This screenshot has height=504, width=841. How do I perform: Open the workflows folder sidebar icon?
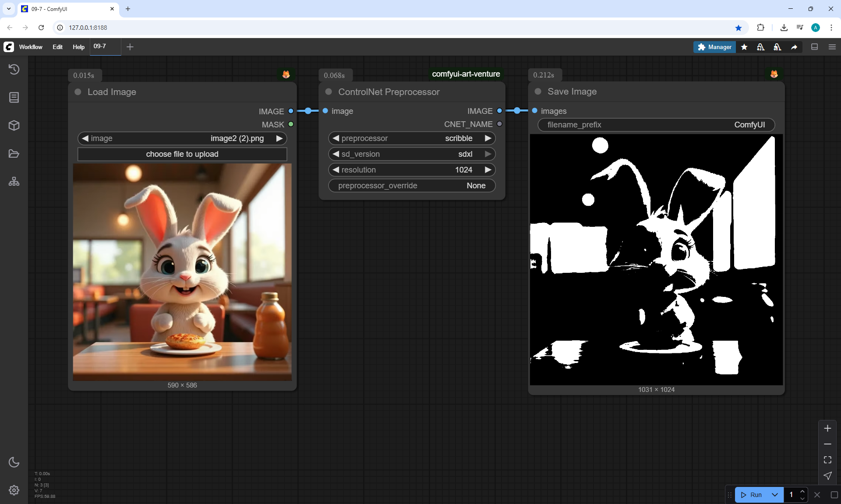[x=14, y=154]
